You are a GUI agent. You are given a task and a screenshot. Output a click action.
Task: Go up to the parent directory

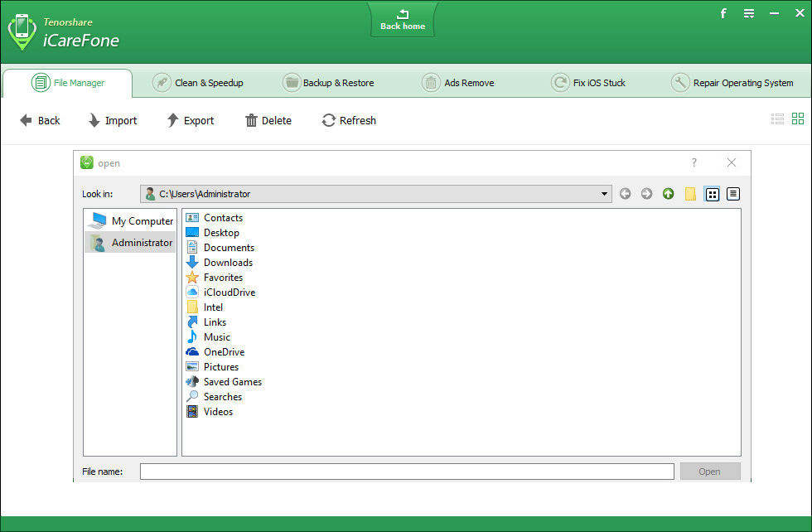(668, 194)
